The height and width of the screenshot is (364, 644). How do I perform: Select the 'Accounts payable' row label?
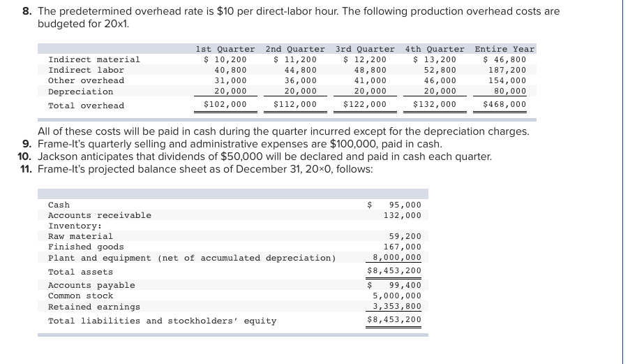pyautogui.click(x=91, y=286)
